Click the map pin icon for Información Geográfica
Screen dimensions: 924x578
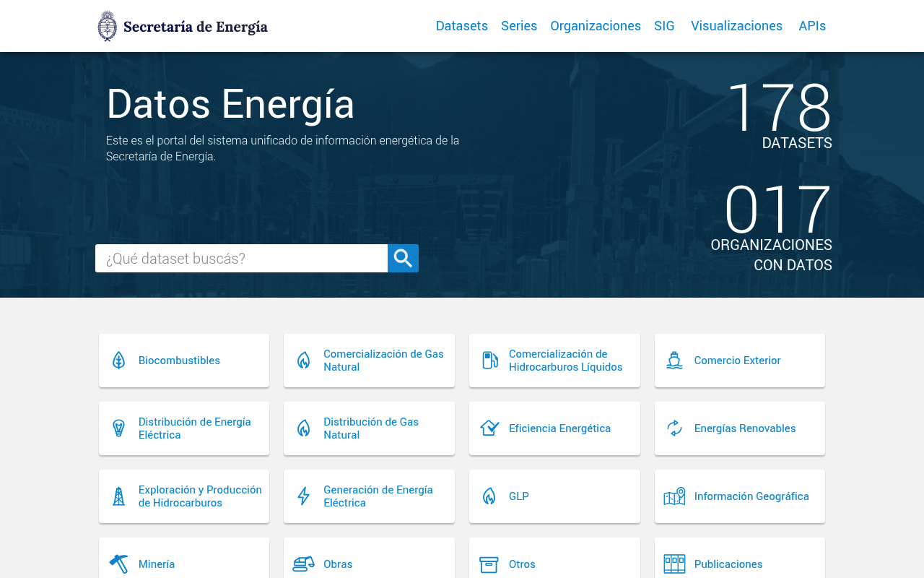pyautogui.click(x=674, y=496)
